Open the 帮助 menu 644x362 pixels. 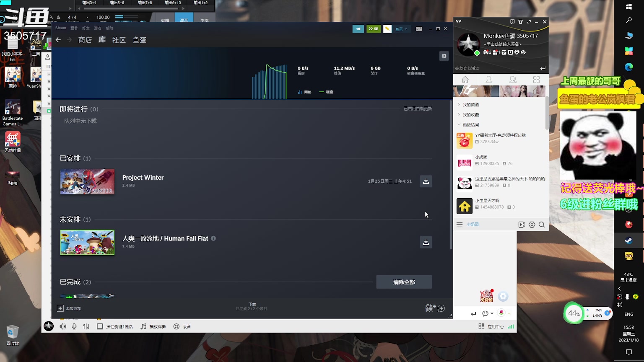[x=109, y=28]
